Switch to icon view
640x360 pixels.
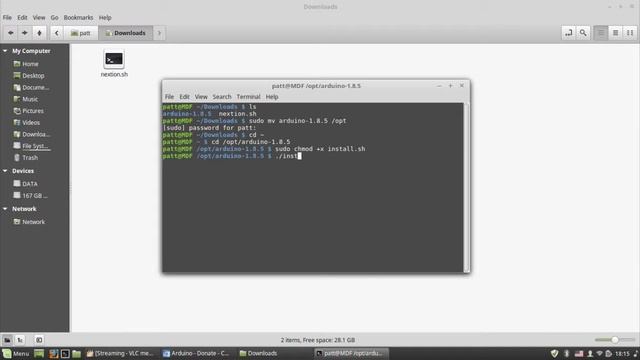tap(601, 33)
